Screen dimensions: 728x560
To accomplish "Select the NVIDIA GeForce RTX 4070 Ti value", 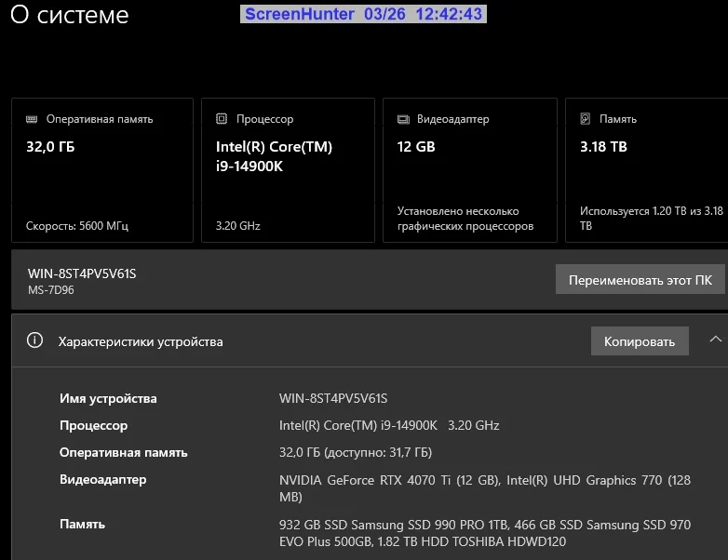I will click(x=391, y=480).
